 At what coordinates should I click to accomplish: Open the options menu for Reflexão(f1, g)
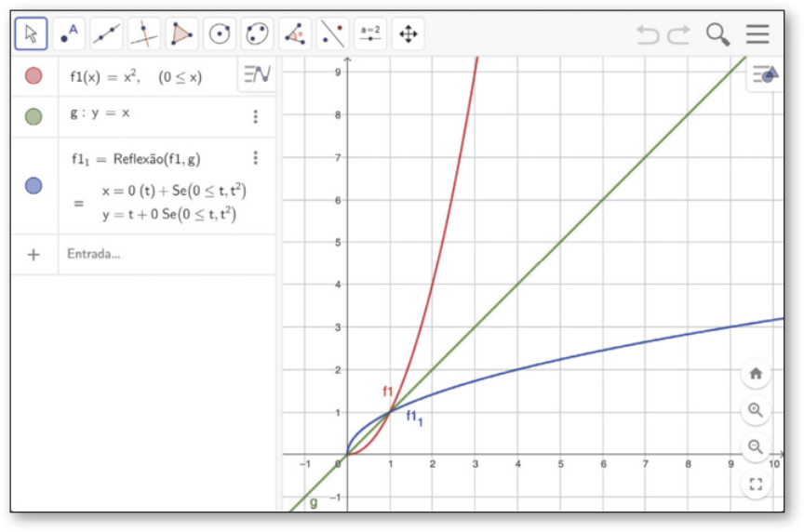click(255, 158)
